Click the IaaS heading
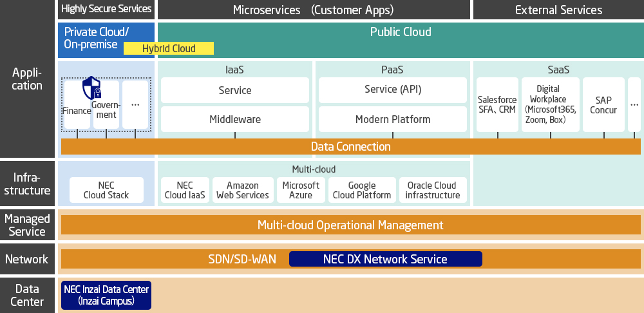 point(234,70)
